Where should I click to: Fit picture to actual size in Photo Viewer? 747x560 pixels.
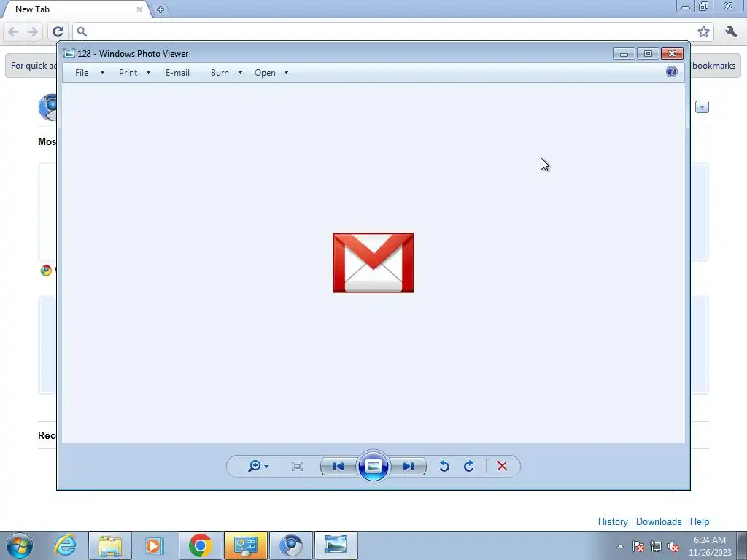pos(297,466)
